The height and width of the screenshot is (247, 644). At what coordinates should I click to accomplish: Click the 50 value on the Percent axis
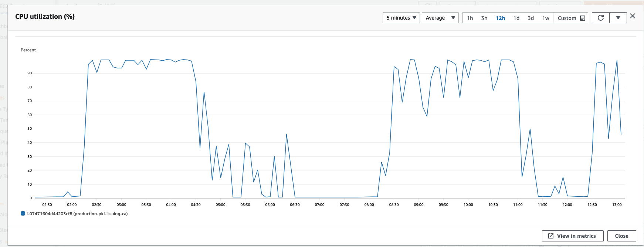pyautogui.click(x=30, y=129)
